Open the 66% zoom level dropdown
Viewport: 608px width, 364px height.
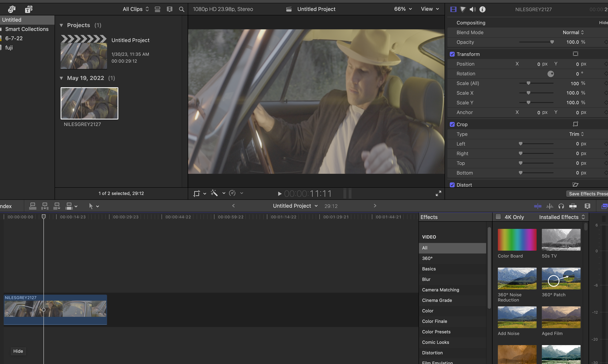point(403,9)
